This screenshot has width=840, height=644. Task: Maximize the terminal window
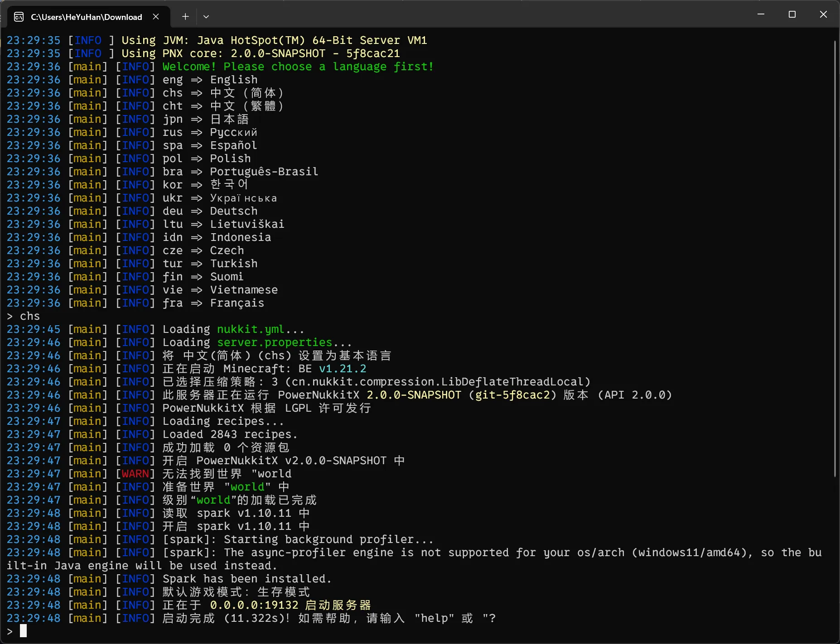coord(792,14)
